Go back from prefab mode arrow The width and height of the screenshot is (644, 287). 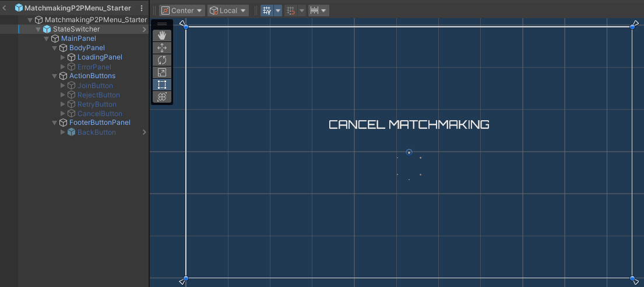coord(5,8)
